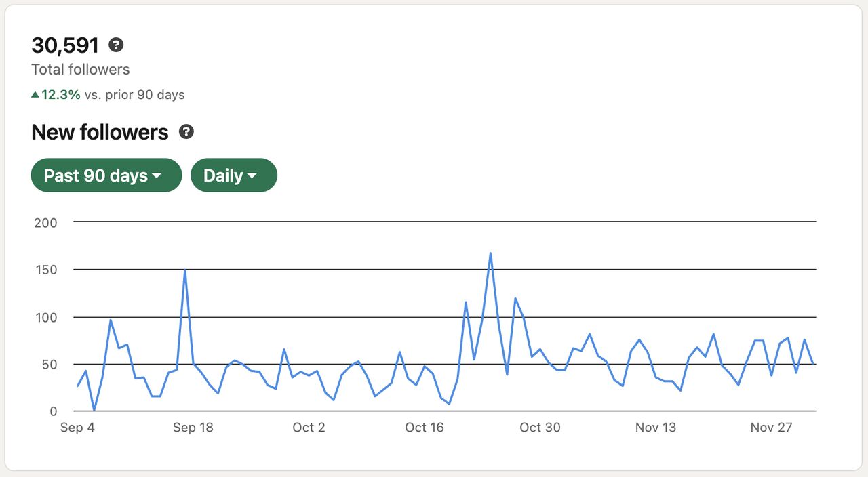Open the New followers help tooltip icon
This screenshot has width=868, height=477.
[186, 132]
